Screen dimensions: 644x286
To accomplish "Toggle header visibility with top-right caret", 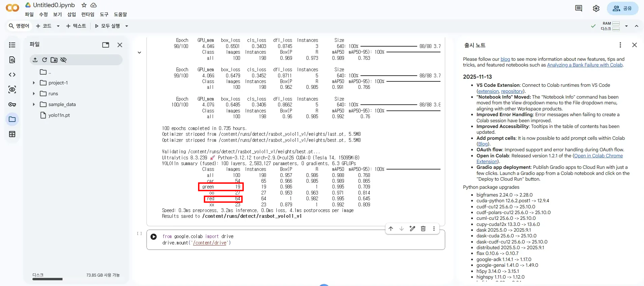I will click(636, 26).
